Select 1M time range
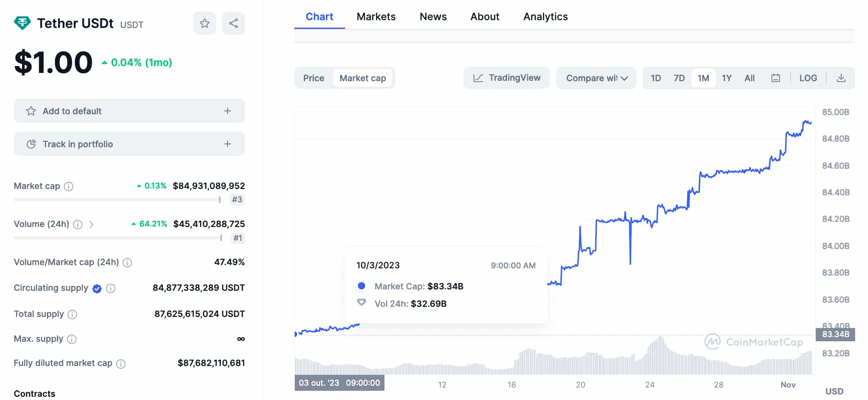Image resolution: width=868 pixels, height=400 pixels. (x=703, y=78)
